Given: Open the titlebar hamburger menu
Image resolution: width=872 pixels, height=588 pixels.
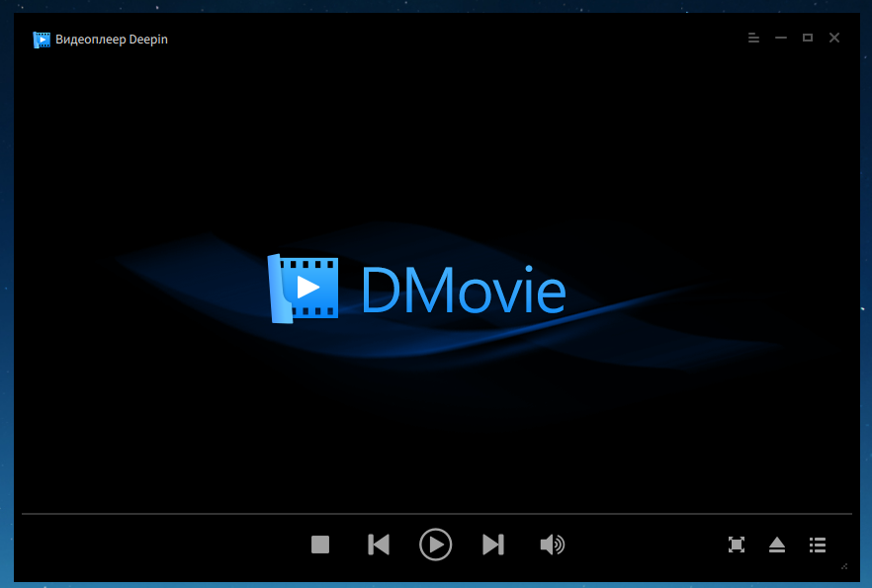Looking at the screenshot, I should 753,38.
